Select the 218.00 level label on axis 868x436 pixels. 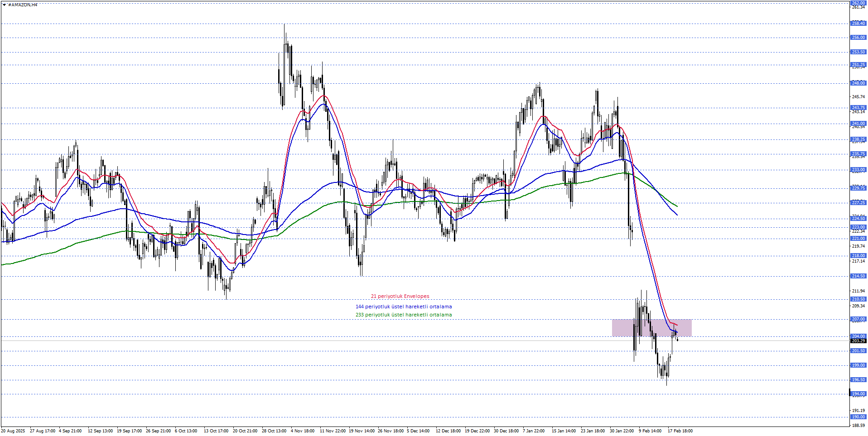pos(858,256)
